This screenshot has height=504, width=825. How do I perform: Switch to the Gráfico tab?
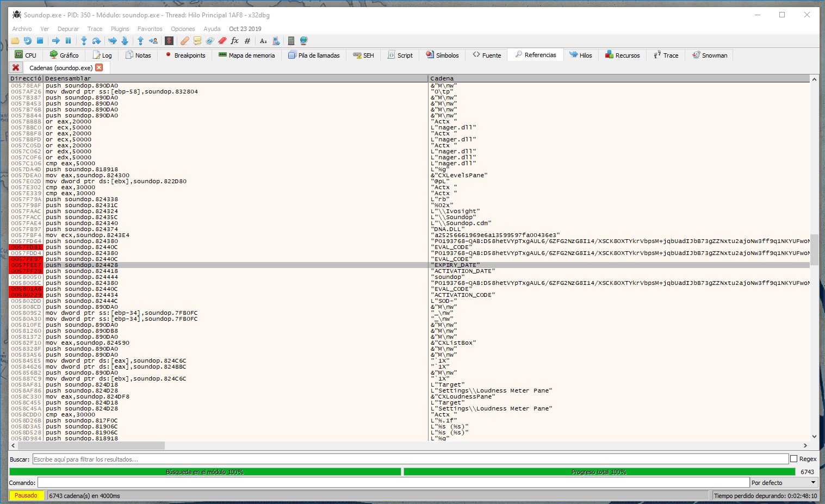pyautogui.click(x=64, y=55)
